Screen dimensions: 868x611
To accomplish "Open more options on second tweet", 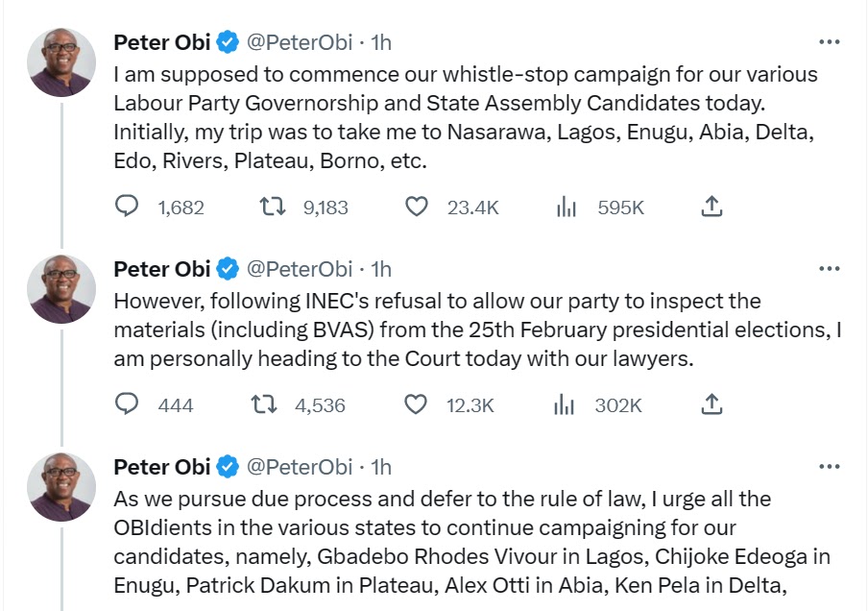I will 829,269.
